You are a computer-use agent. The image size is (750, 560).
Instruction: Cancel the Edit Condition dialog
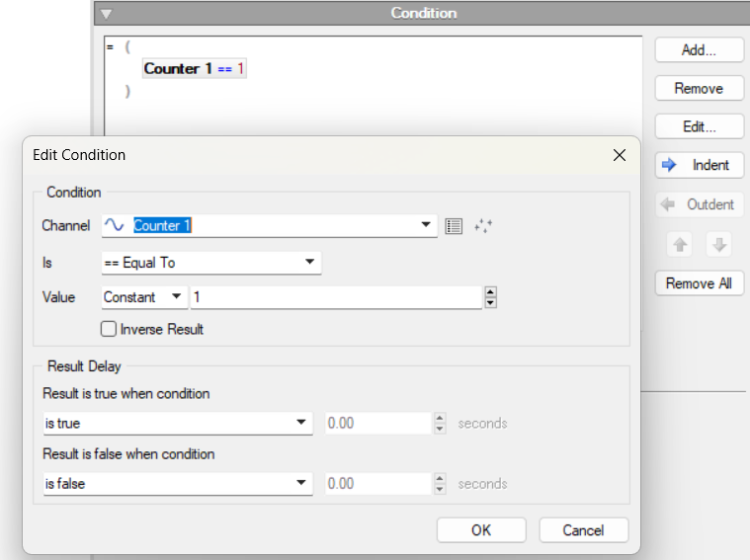[x=583, y=530]
